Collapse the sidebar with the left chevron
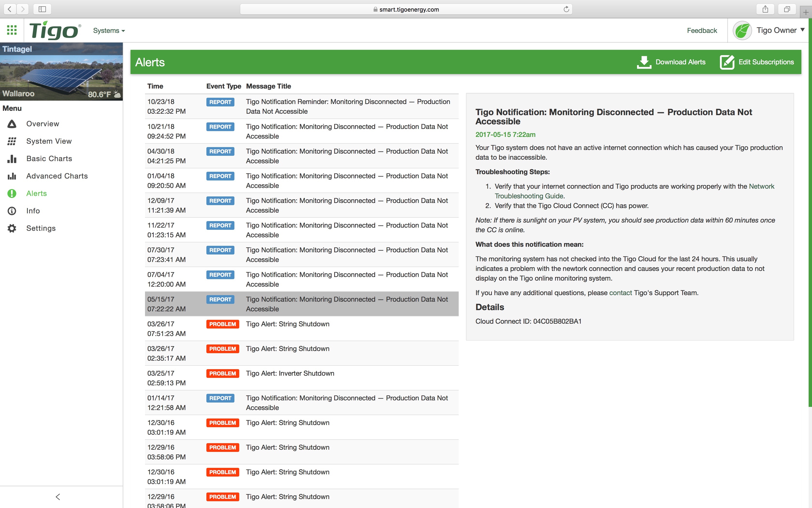Screen dimensions: 812x508 tap(58, 497)
